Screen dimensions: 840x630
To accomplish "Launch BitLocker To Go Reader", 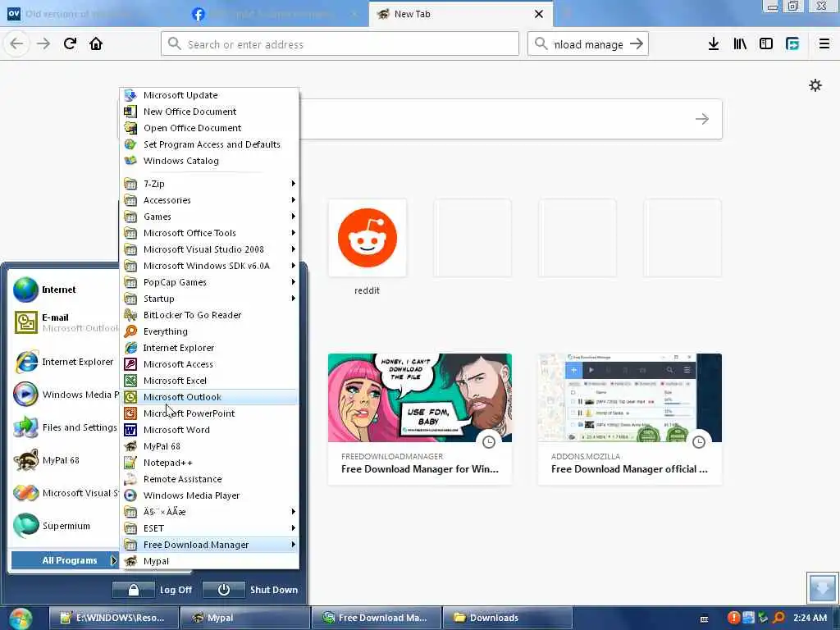I will 209,315.
